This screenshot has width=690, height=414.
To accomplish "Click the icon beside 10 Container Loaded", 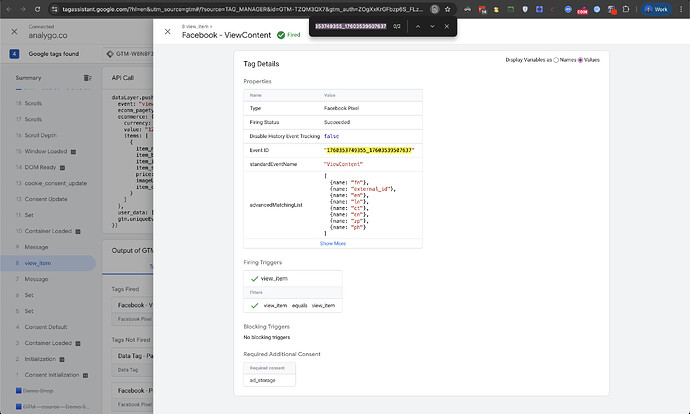I will click(x=78, y=231).
